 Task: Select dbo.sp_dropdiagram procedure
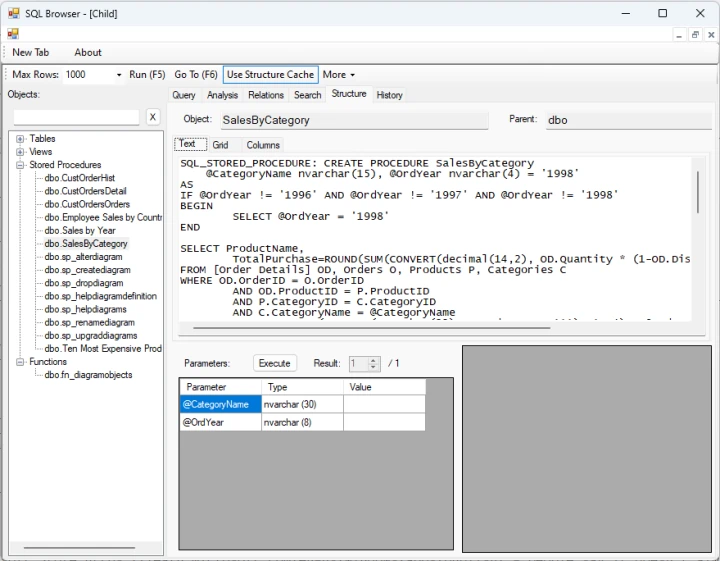click(84, 283)
